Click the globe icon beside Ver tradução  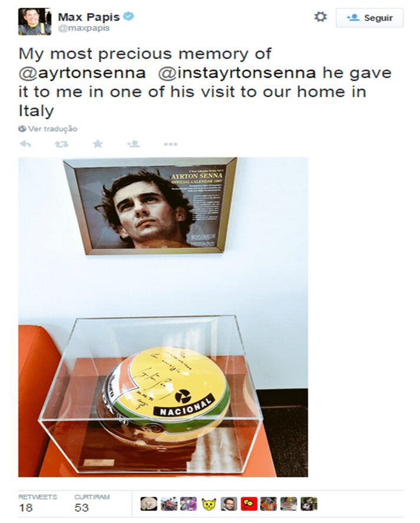pyautogui.click(x=22, y=129)
